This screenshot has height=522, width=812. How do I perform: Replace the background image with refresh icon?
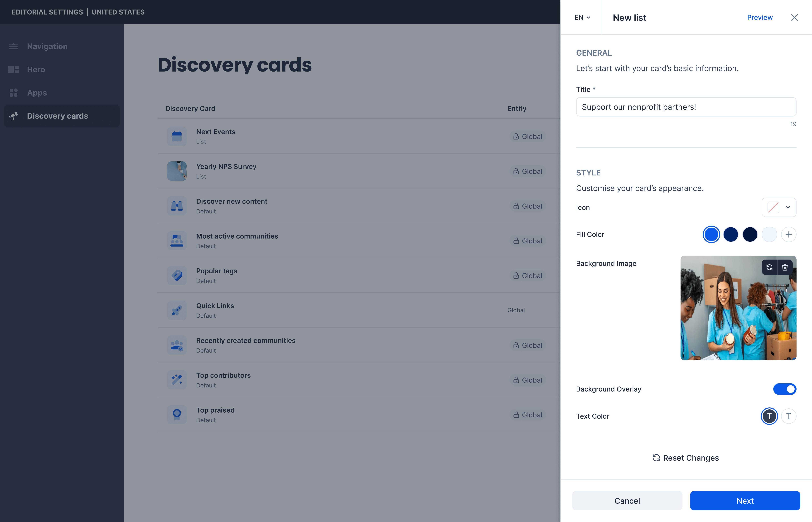[x=769, y=267]
